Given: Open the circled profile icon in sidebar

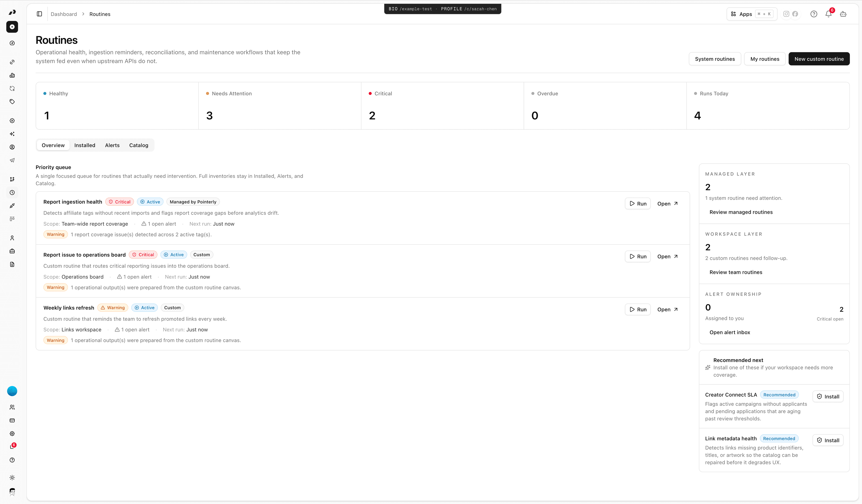Looking at the screenshot, I should pyautogui.click(x=12, y=147).
